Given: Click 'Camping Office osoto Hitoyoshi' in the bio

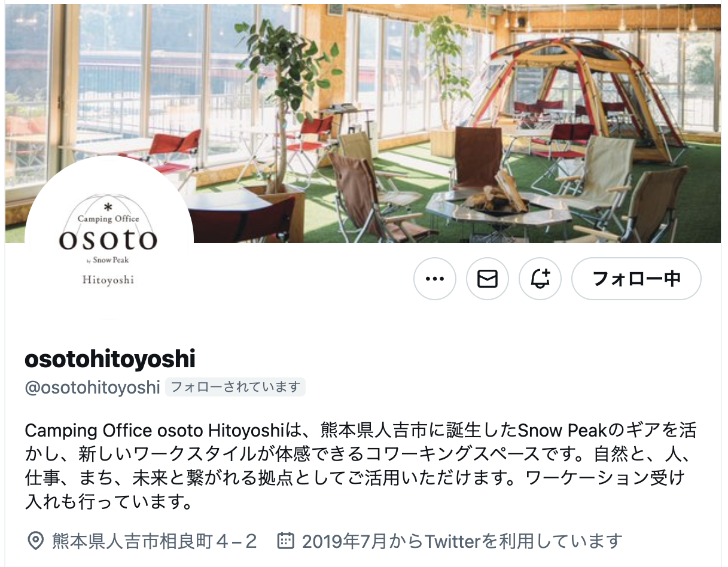Looking at the screenshot, I should tap(153, 430).
